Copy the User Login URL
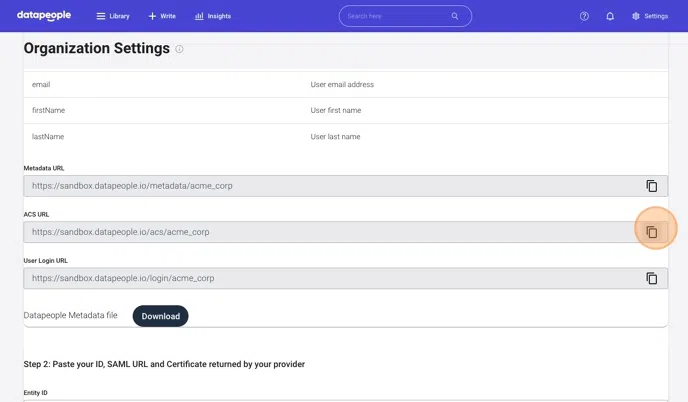 tap(651, 278)
